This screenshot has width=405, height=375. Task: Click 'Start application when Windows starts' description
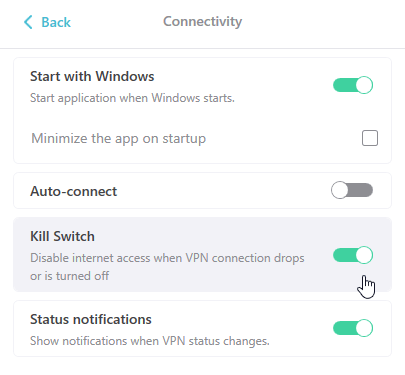click(132, 98)
